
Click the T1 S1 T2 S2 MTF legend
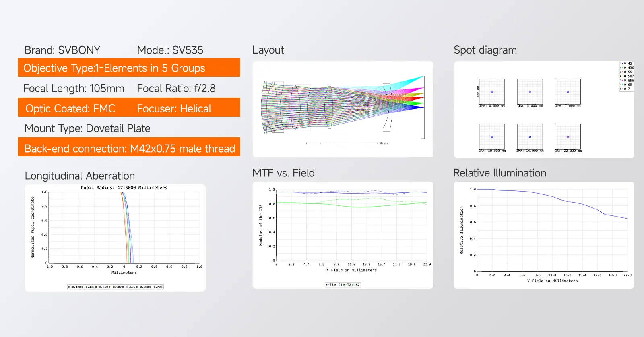point(343,285)
